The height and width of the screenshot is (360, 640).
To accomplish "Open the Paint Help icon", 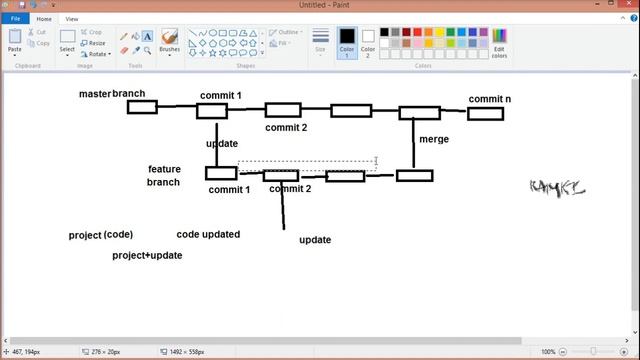I will (x=634, y=18).
